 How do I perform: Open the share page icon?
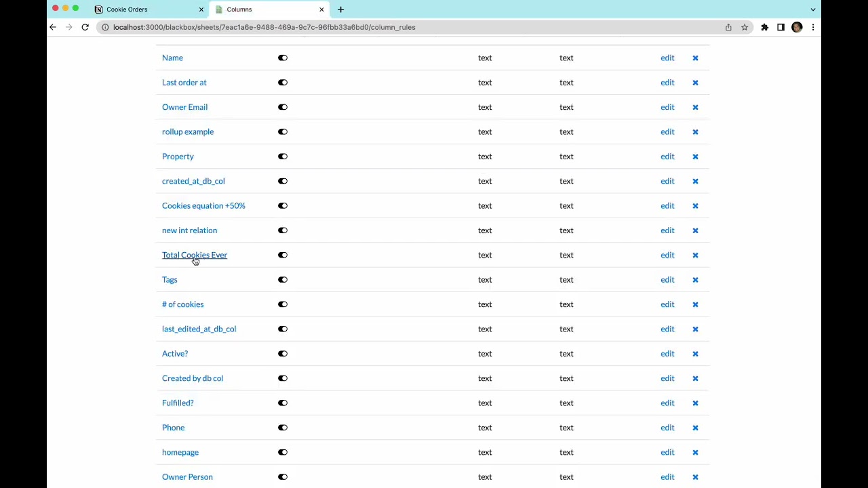click(x=728, y=27)
